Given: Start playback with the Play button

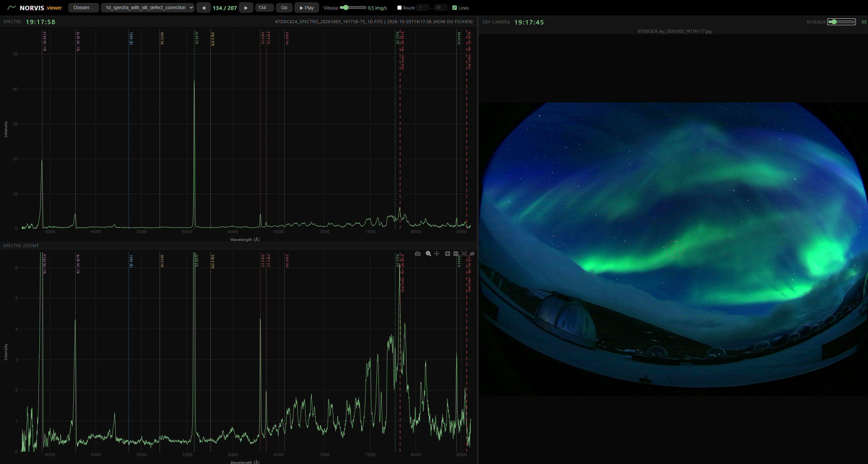Looking at the screenshot, I should [x=307, y=7].
